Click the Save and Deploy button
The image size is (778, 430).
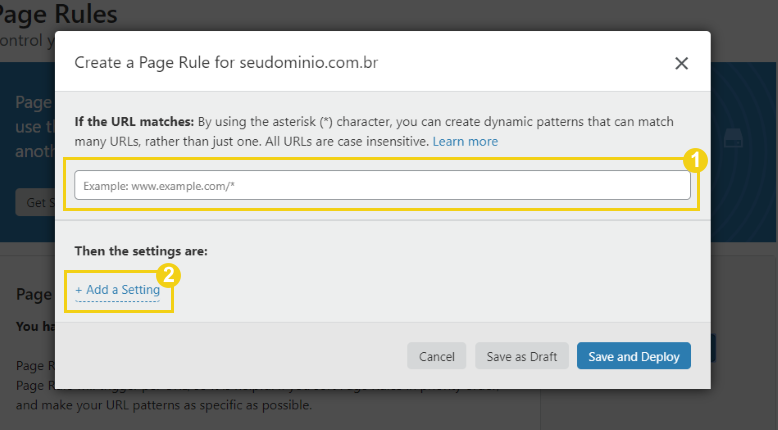click(634, 356)
